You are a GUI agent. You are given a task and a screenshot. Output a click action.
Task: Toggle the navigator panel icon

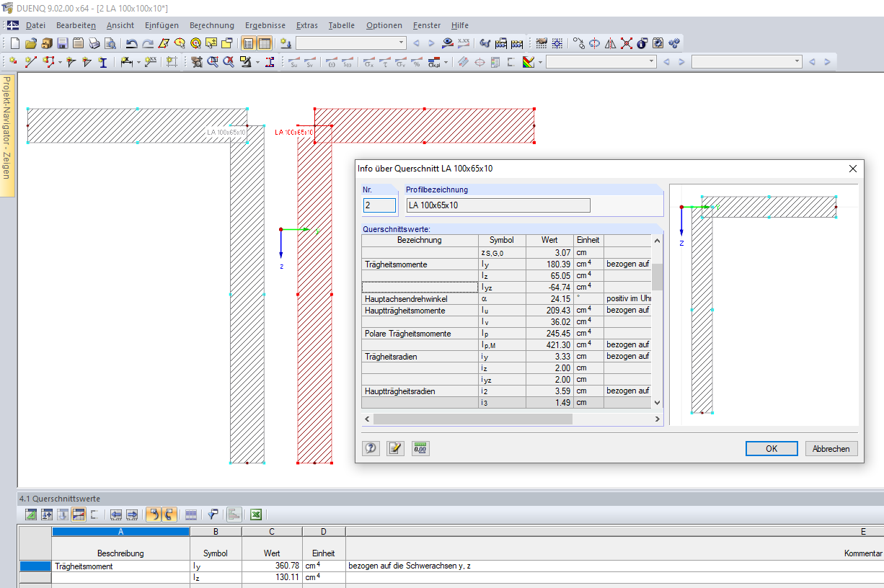(x=248, y=43)
